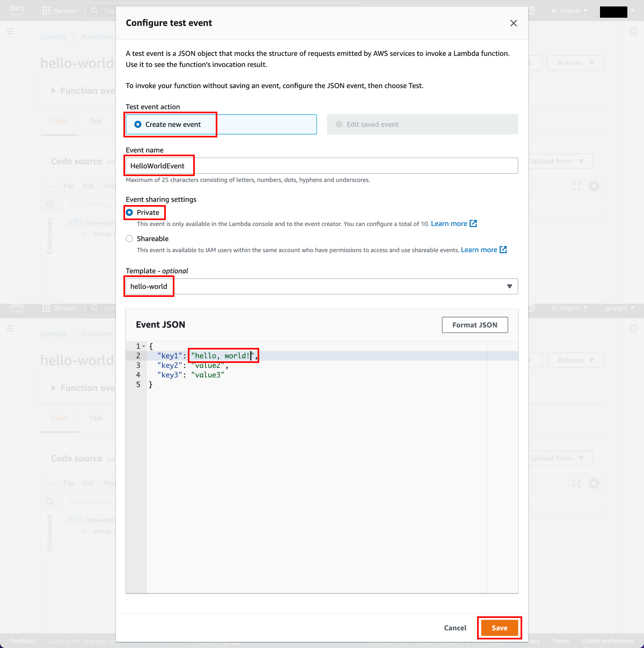Switch to the Test tab
Image resolution: width=644 pixels, height=648 pixels.
[x=96, y=121]
